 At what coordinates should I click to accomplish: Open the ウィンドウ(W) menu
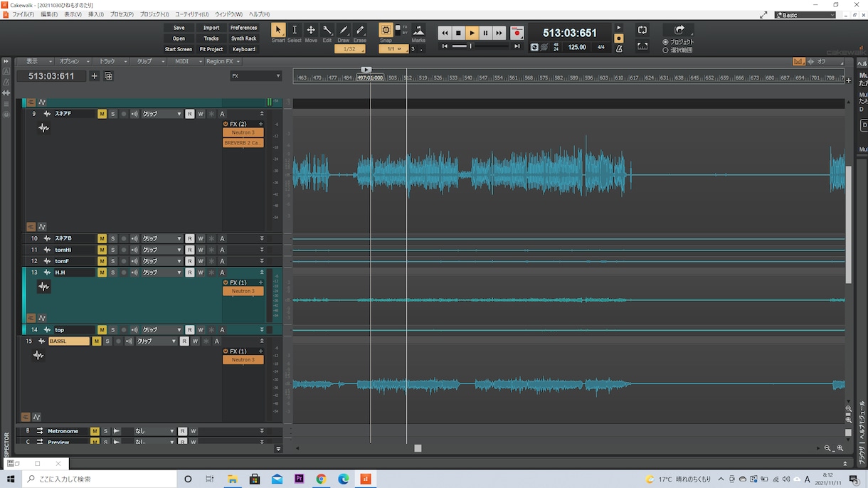tap(228, 14)
